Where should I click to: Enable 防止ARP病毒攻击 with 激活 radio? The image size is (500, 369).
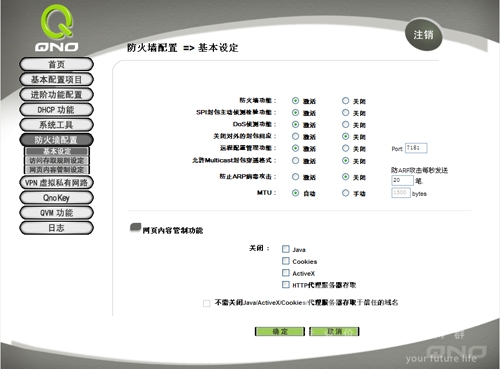pyautogui.click(x=295, y=177)
